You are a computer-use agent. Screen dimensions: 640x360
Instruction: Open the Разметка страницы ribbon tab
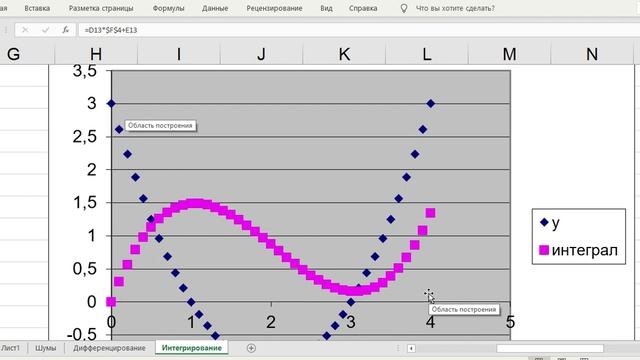tap(101, 8)
